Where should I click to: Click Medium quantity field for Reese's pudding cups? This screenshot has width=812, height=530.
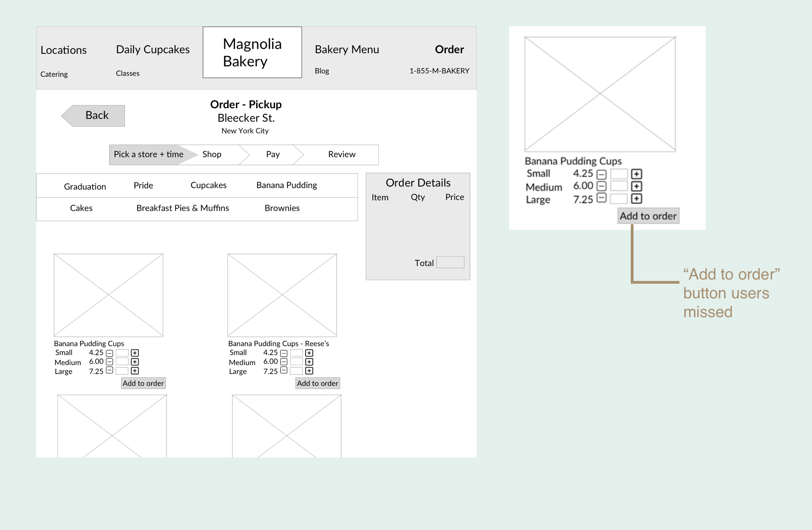tap(296, 361)
